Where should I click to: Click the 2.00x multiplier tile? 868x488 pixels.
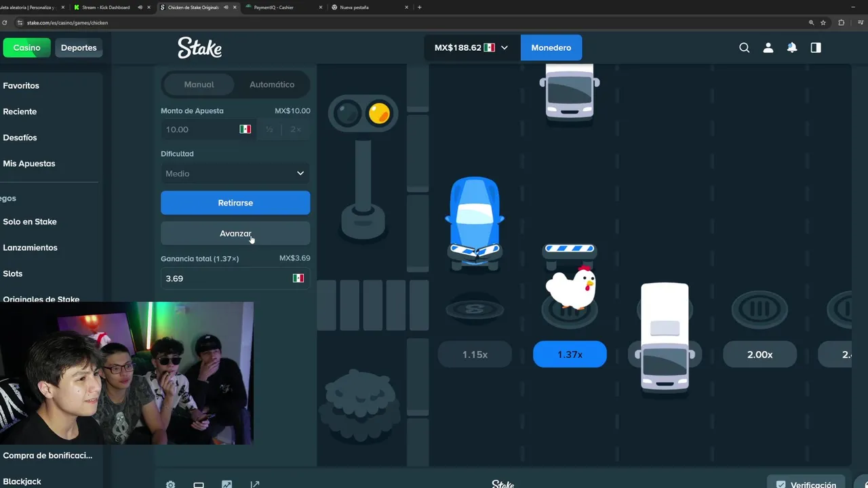click(x=759, y=354)
